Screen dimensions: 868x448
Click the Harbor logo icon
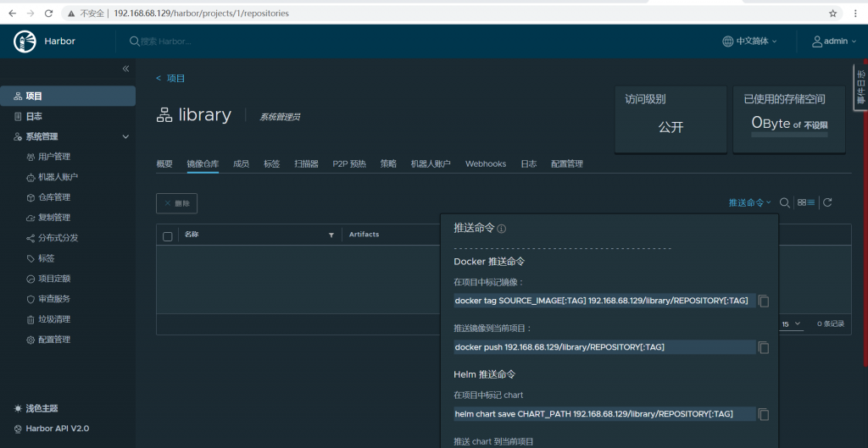tap(25, 41)
